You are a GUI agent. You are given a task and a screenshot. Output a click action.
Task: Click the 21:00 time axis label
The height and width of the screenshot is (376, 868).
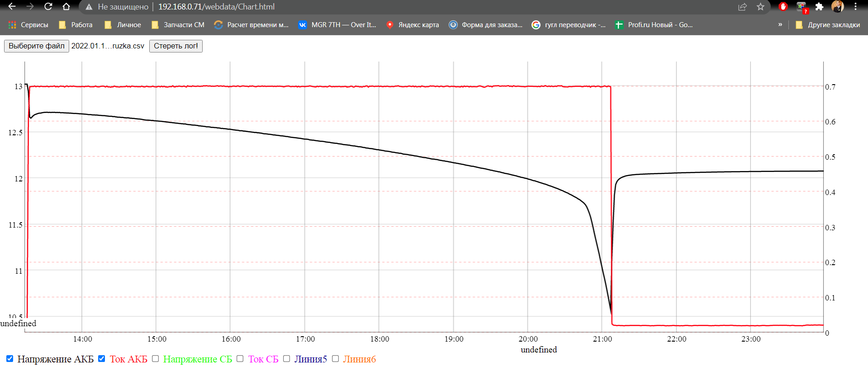[602, 339]
